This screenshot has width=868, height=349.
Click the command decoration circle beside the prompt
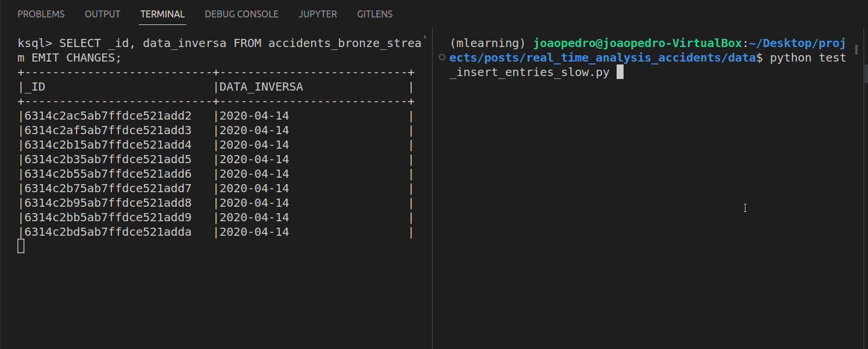pos(442,57)
